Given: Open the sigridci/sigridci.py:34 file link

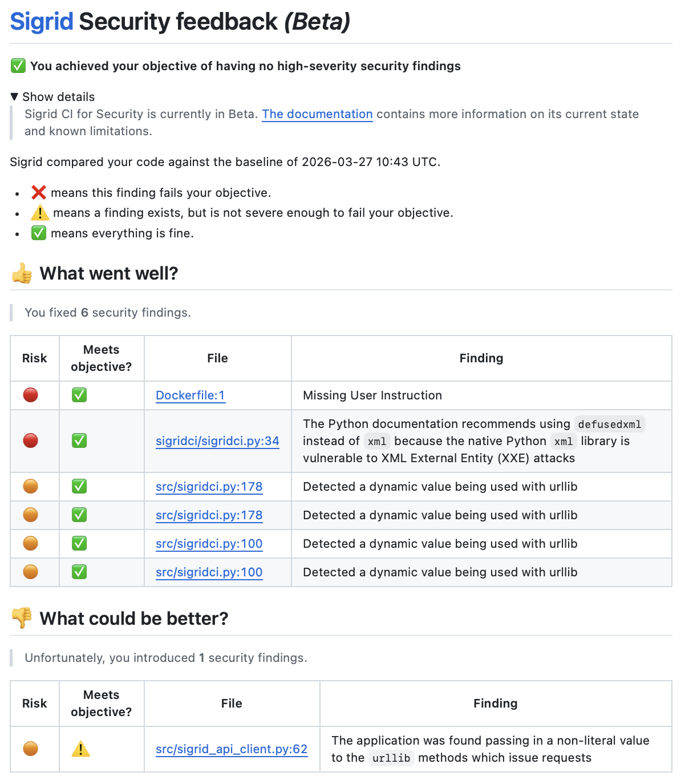Looking at the screenshot, I should point(217,441).
